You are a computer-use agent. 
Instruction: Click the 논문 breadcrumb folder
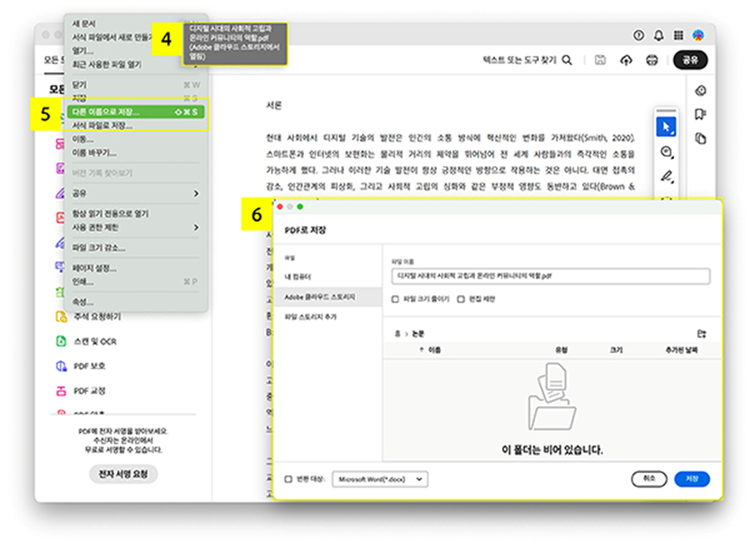(x=418, y=334)
